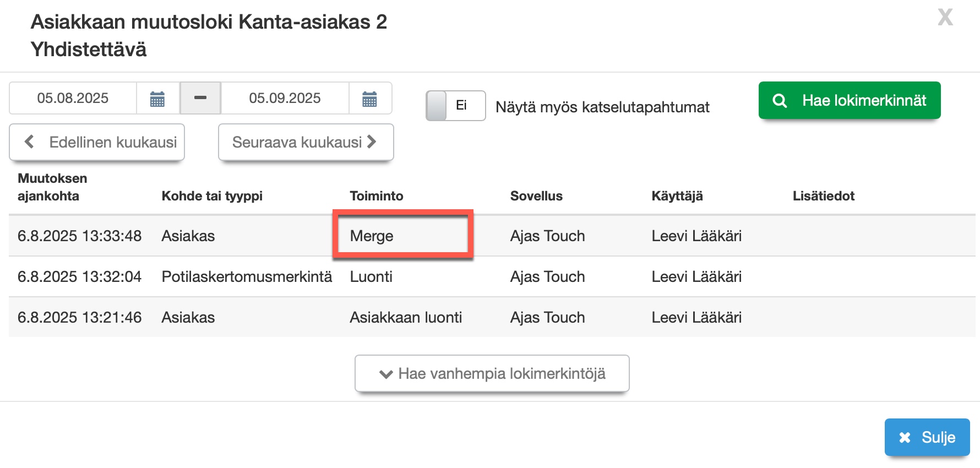
Task: Open the end date calendar picker
Action: [369, 99]
